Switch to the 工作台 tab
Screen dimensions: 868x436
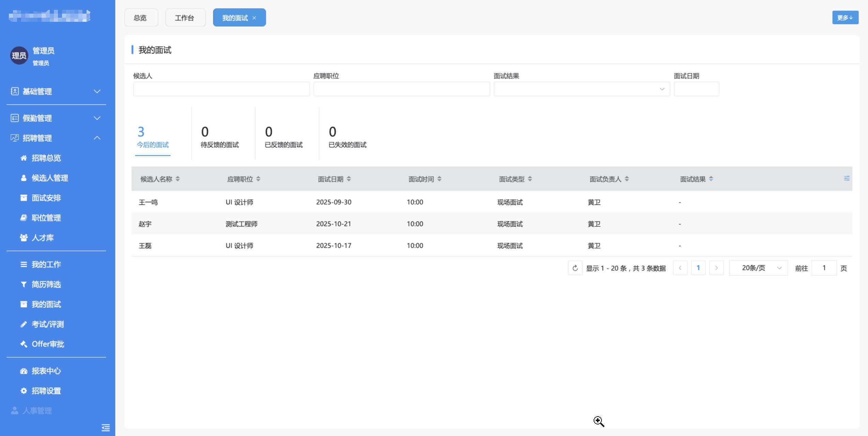[x=185, y=18]
